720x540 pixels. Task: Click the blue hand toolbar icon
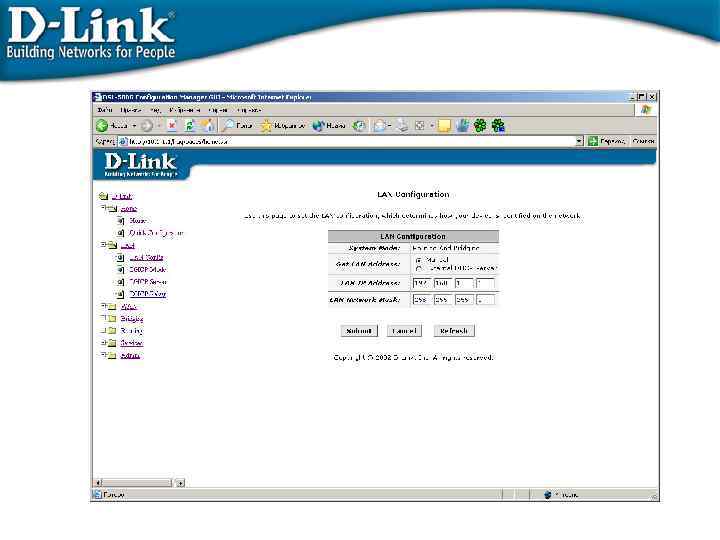pyautogui.click(x=463, y=125)
